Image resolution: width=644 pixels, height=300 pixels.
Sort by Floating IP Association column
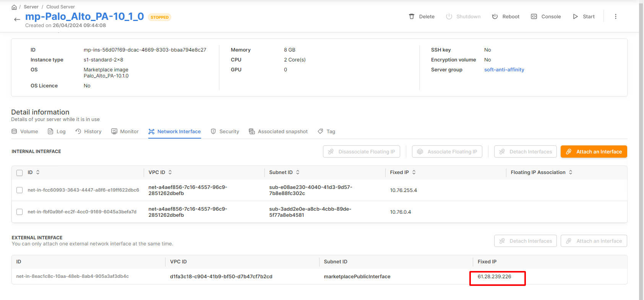click(x=571, y=173)
